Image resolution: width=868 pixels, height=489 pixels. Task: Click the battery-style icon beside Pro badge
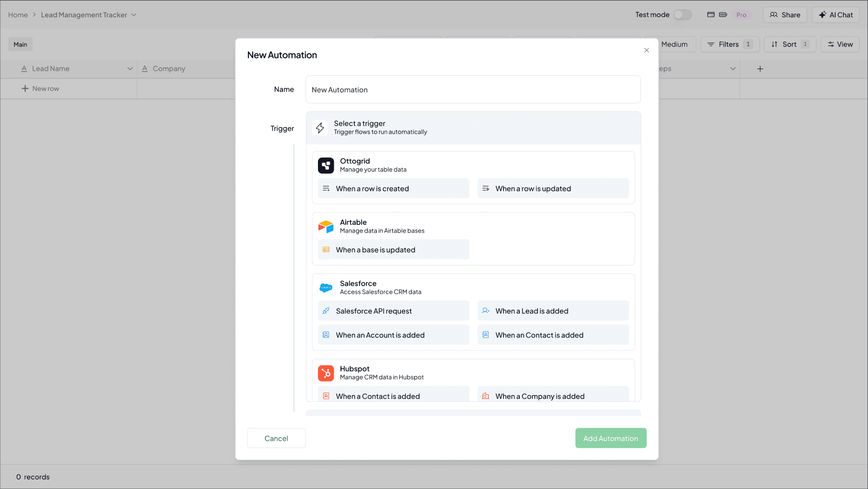click(723, 15)
